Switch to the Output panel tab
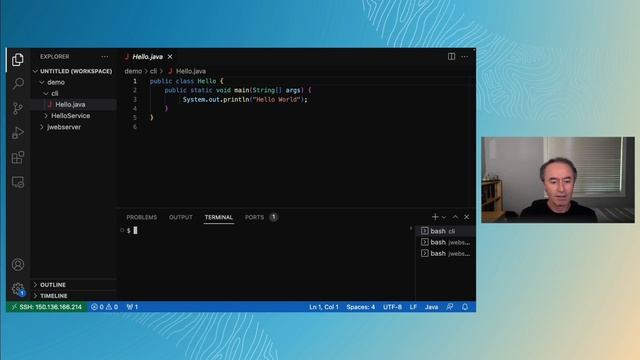 coord(180,217)
